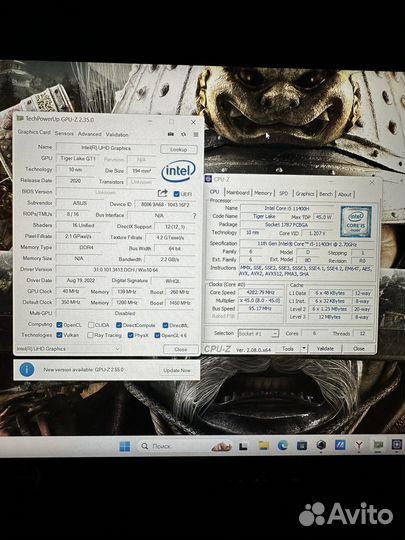
Task: Toggle the DirectML checkbox
Action: pyautogui.click(x=165, y=325)
